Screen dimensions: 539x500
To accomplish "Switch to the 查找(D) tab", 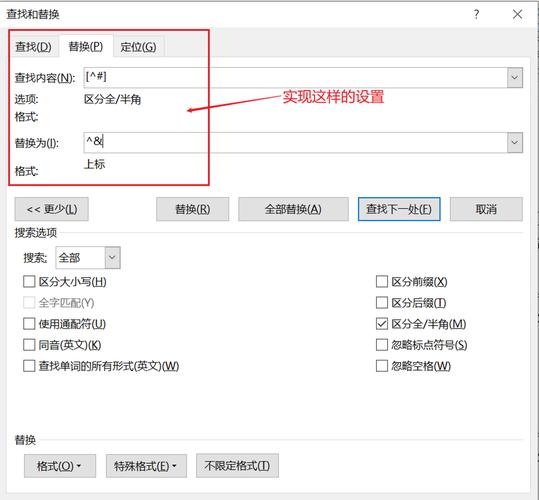I will (x=33, y=46).
